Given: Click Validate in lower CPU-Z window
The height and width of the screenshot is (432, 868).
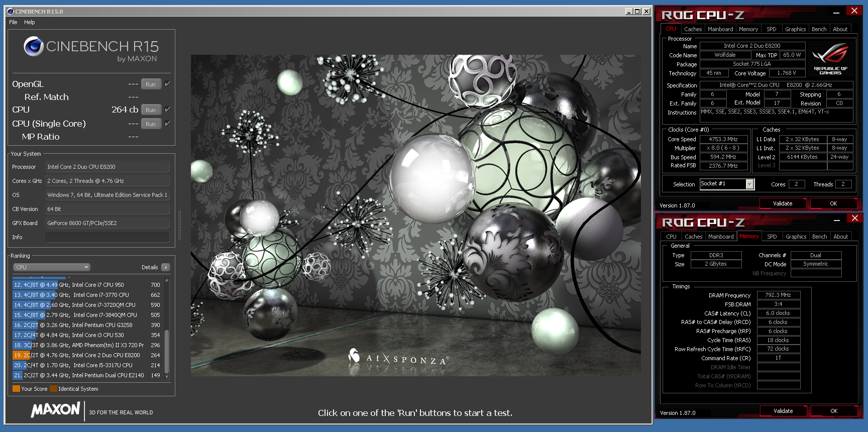Looking at the screenshot, I should coord(783,411).
